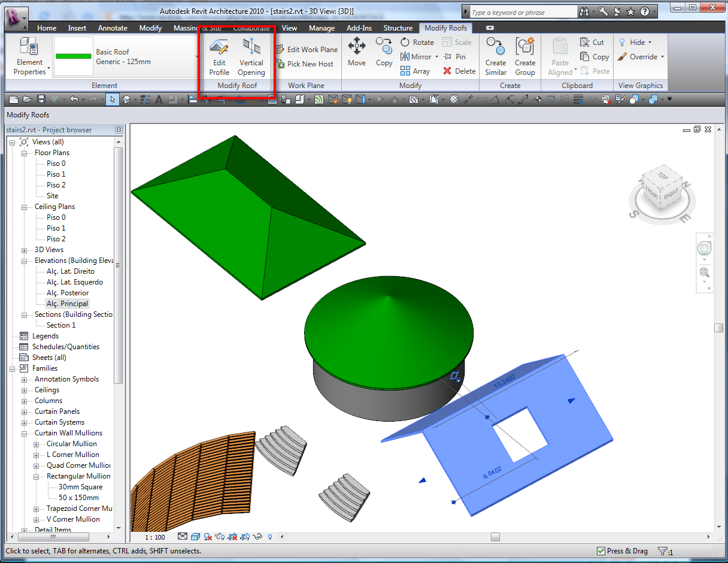
Task: Select the Copy tool in Modify panel
Action: click(384, 51)
